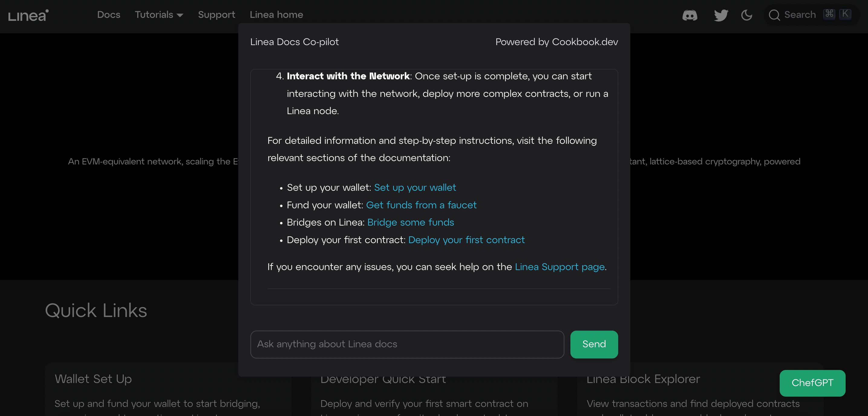Open the Twitter bird icon link
Image resolution: width=868 pixels, height=416 pixels.
pos(721,15)
